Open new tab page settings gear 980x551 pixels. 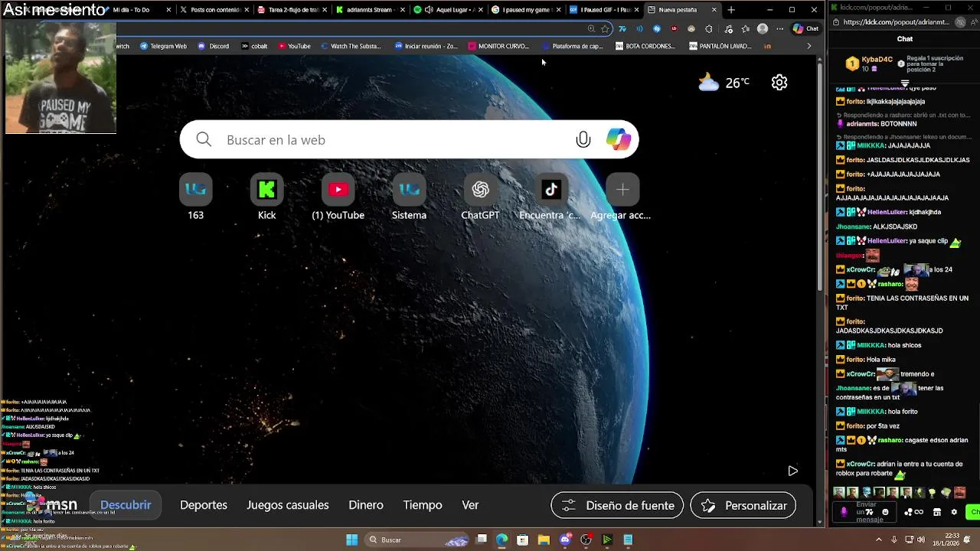[779, 83]
